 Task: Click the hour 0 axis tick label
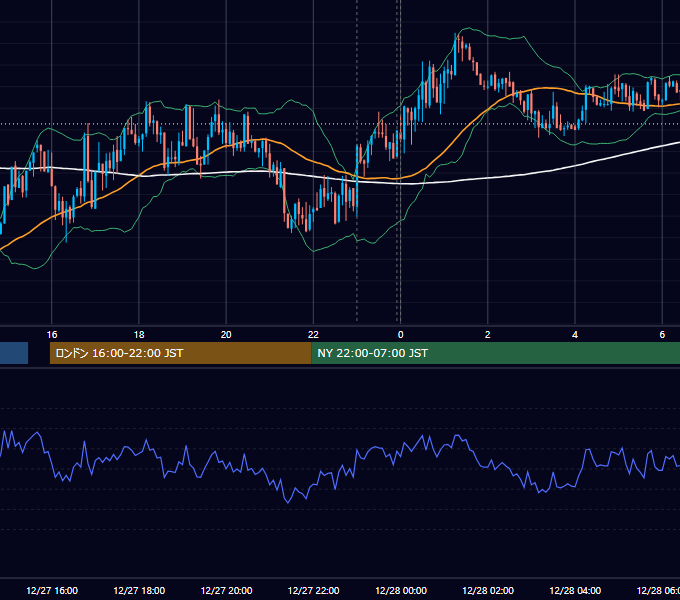tap(400, 334)
